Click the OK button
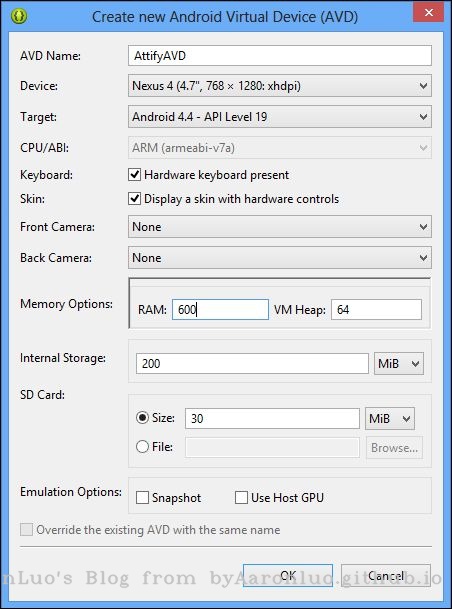Image resolution: width=452 pixels, height=609 pixels. (288, 576)
